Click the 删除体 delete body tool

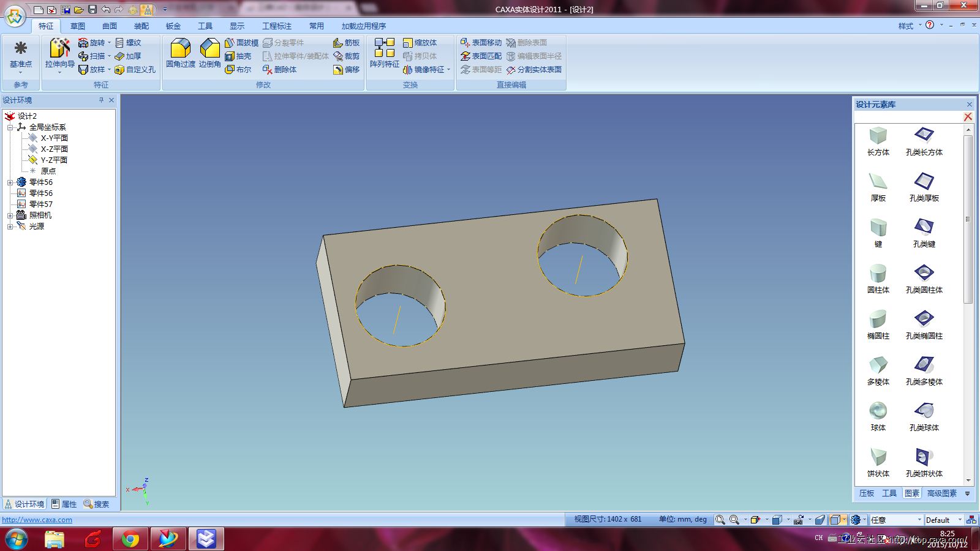(x=279, y=70)
